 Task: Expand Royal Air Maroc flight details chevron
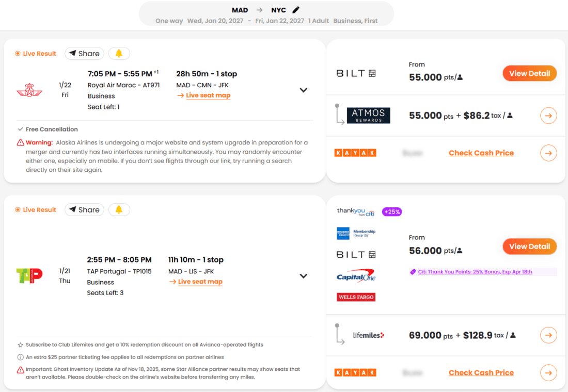tap(304, 90)
